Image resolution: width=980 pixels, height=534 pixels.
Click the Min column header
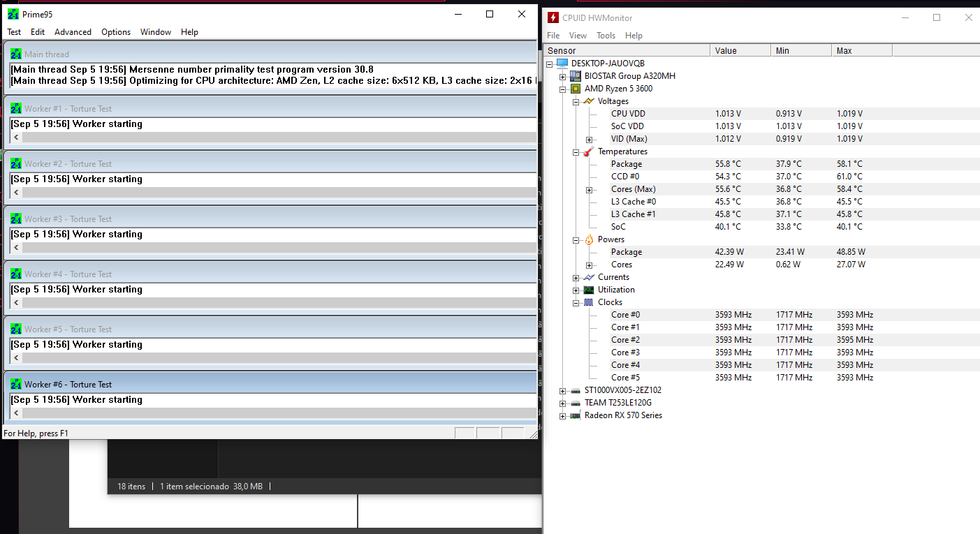coord(802,50)
